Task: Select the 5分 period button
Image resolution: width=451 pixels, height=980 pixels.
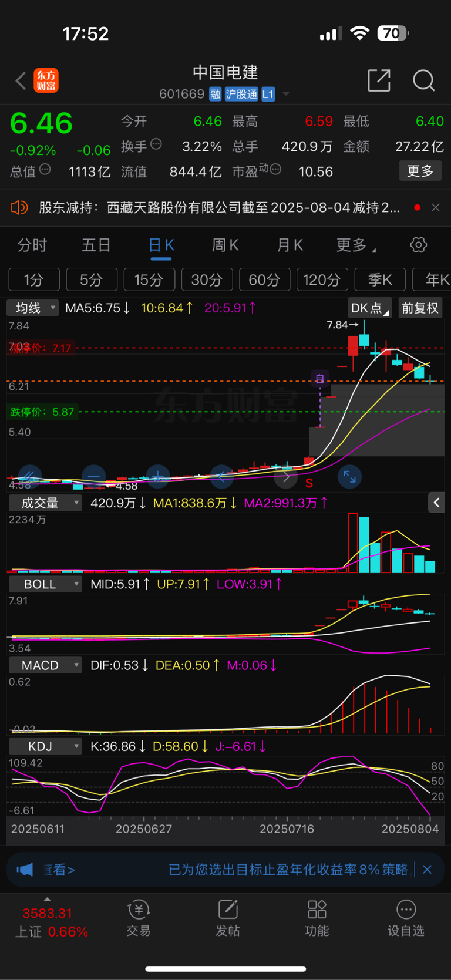Action: click(92, 279)
